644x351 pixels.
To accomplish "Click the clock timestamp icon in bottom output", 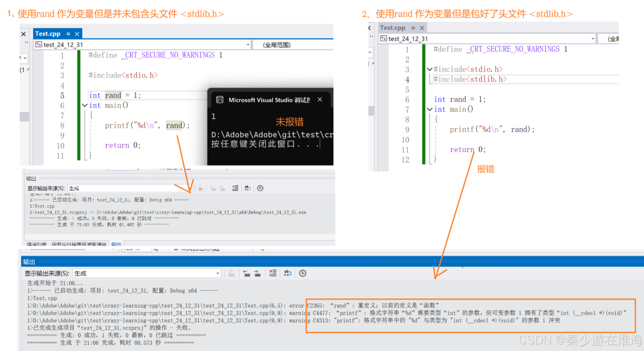I will pyautogui.click(x=302, y=273).
